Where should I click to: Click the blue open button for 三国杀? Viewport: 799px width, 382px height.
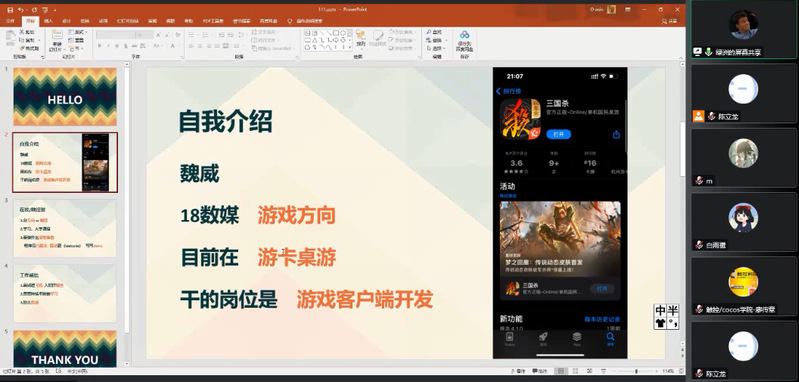558,134
